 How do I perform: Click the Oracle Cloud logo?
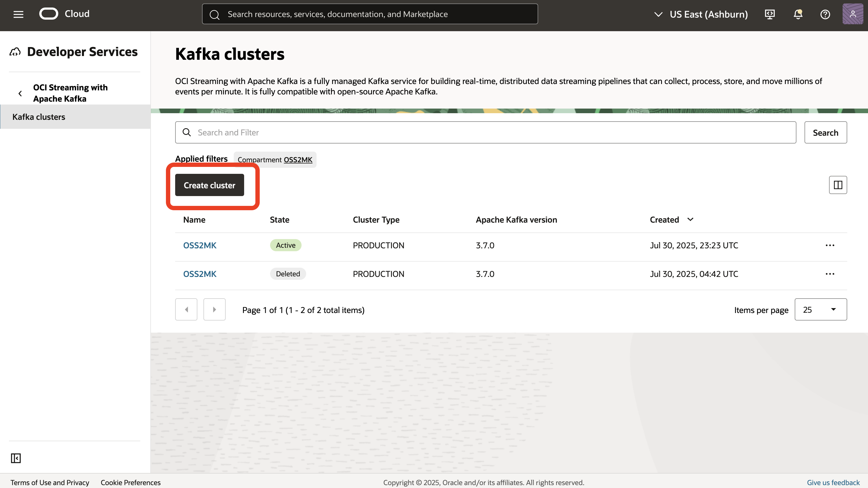49,14
